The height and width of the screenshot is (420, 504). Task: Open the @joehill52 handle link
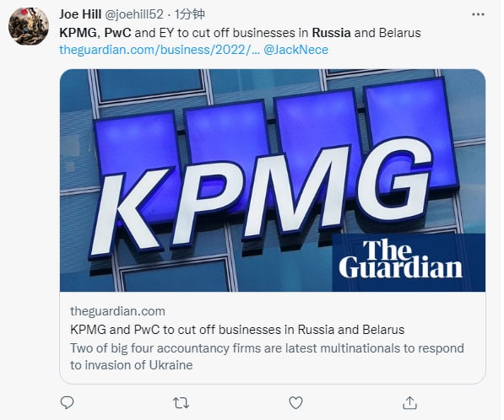point(134,14)
